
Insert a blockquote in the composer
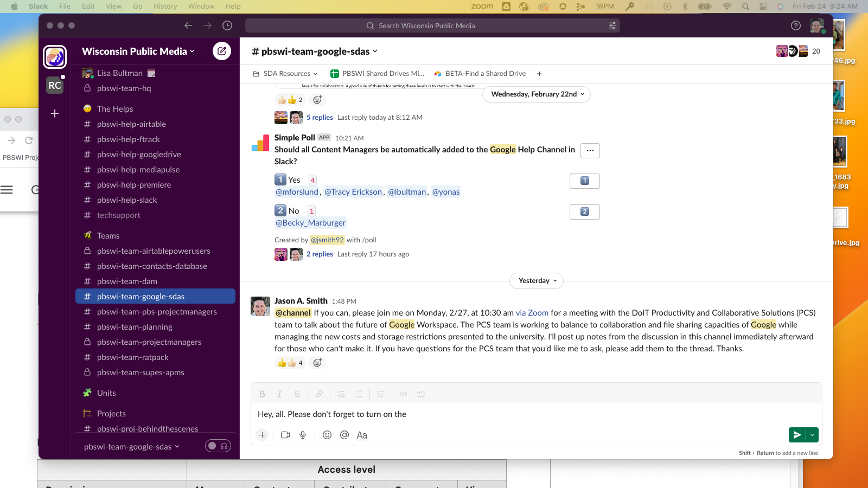[381, 394]
